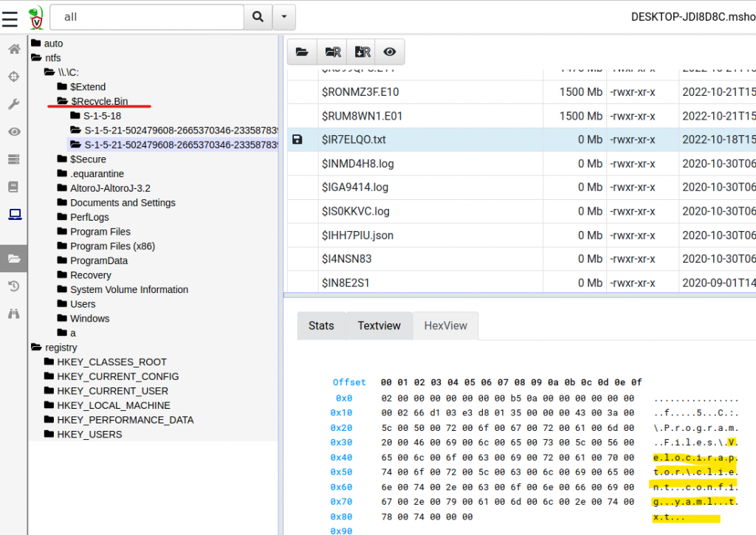Image resolution: width=756 pixels, height=535 pixels.
Task: Open System Volume Information folder
Action: [x=123, y=289]
